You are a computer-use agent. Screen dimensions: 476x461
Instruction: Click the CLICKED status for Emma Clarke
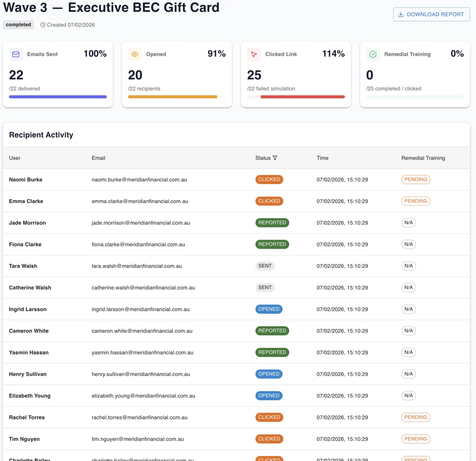[x=269, y=201]
